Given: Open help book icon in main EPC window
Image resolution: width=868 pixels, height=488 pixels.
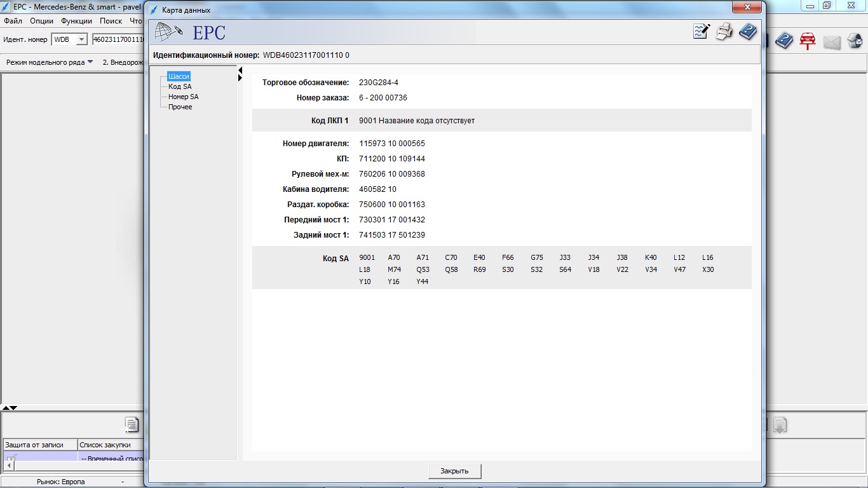Looking at the screenshot, I should pyautogui.click(x=784, y=41).
